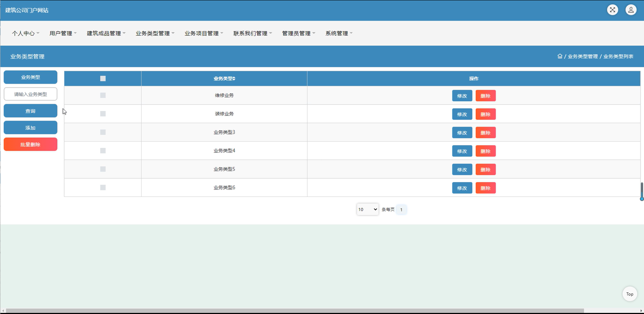
Task: Click 删除 for 维修业务 row
Action: pyautogui.click(x=486, y=96)
